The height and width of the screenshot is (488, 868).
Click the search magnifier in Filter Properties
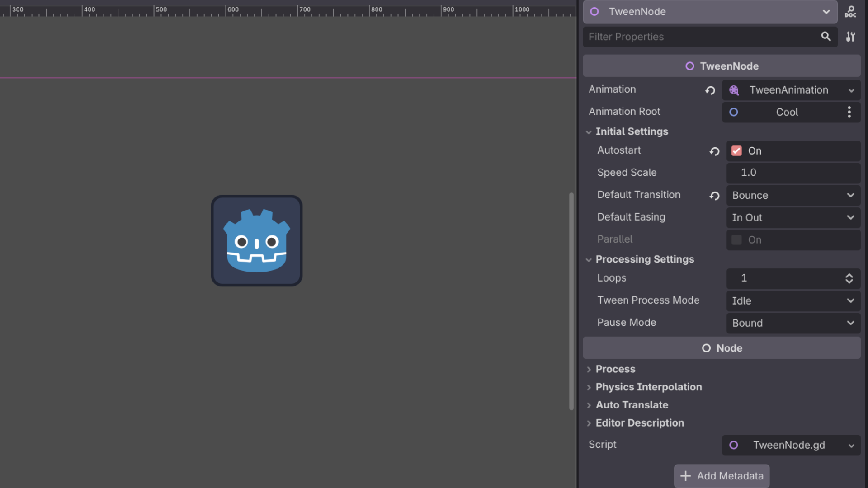click(826, 37)
